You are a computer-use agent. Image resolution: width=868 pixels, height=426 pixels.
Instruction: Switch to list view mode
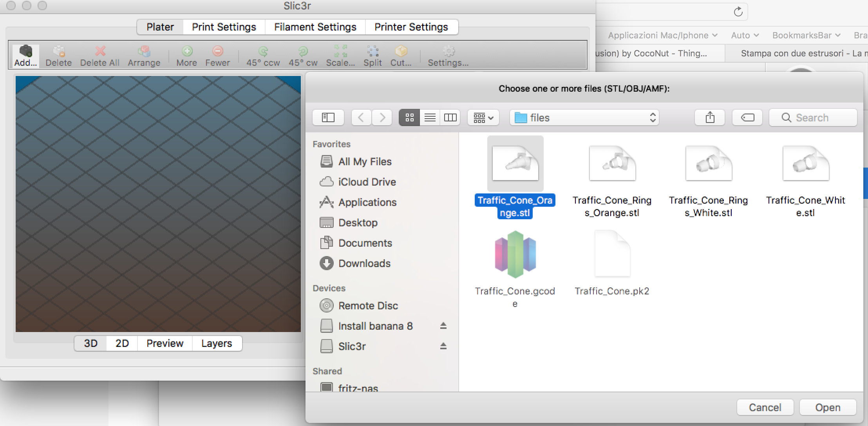click(430, 117)
